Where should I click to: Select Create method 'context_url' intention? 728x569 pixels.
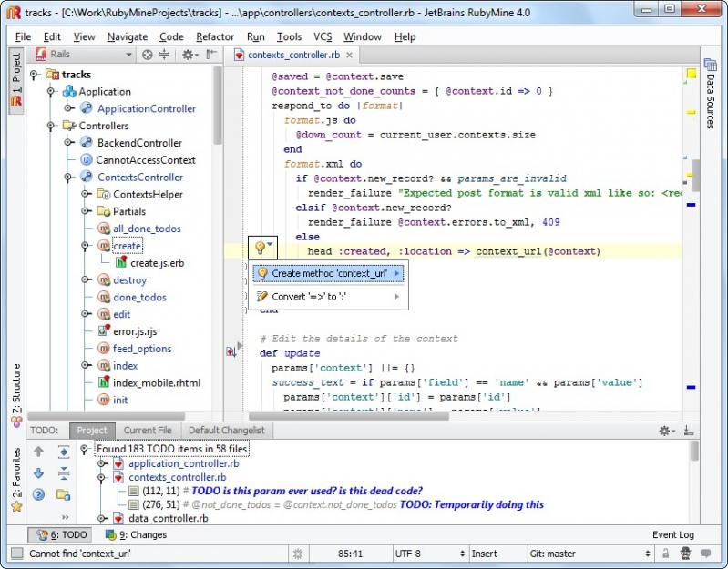click(x=328, y=274)
